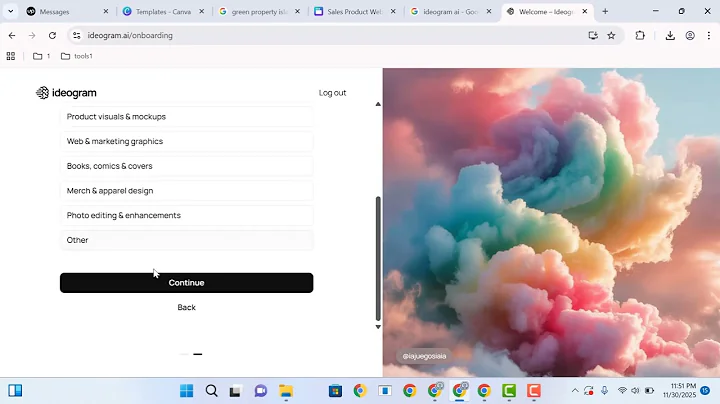720x404 pixels.
Task: Open Wi-Fi network settings in tray
Action: 622,391
